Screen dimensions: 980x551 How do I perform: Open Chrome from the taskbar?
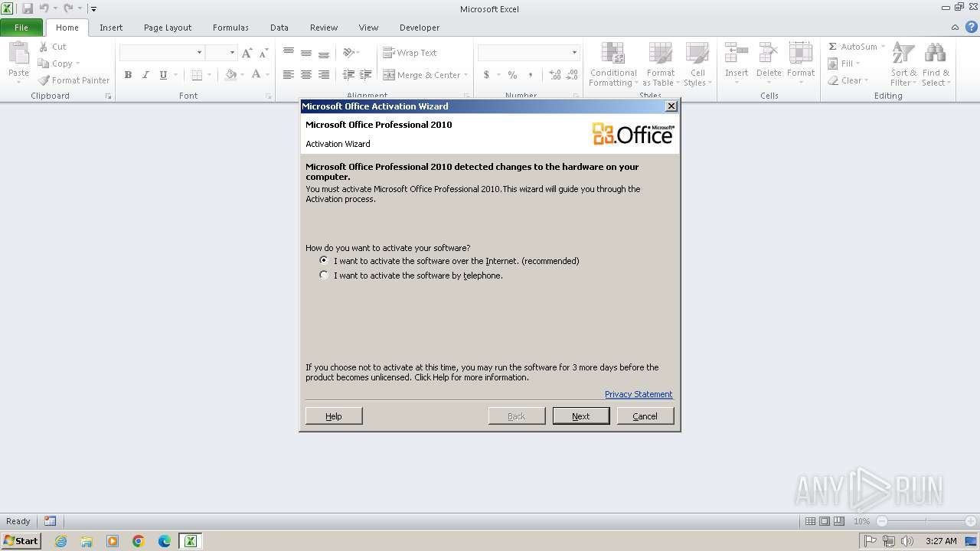(139, 541)
